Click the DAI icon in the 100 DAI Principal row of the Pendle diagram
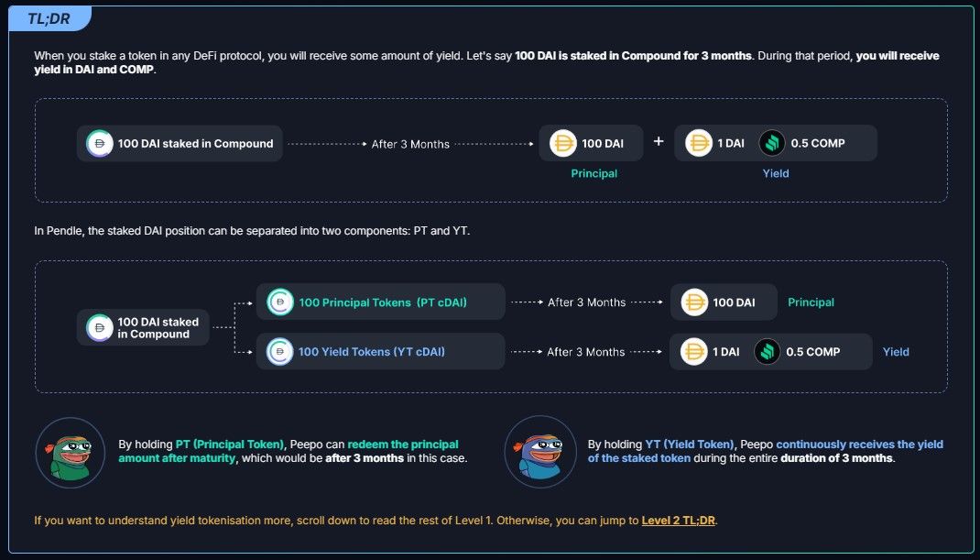Image resolution: width=980 pixels, height=560 pixels. tap(694, 302)
